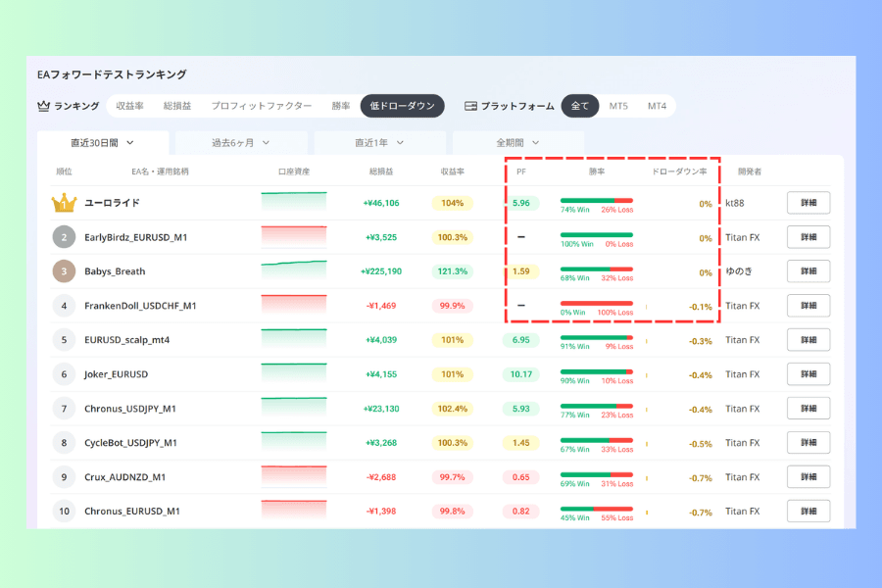Open the 全期間 period tab
The width and height of the screenshot is (882, 588).
click(x=518, y=143)
